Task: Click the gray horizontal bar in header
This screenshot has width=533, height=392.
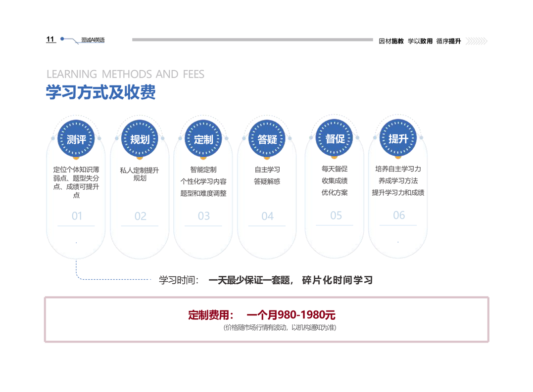Action: click(x=252, y=40)
